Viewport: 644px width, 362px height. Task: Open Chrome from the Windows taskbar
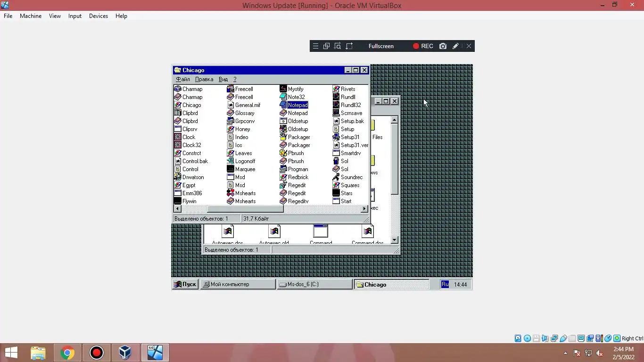point(67,353)
